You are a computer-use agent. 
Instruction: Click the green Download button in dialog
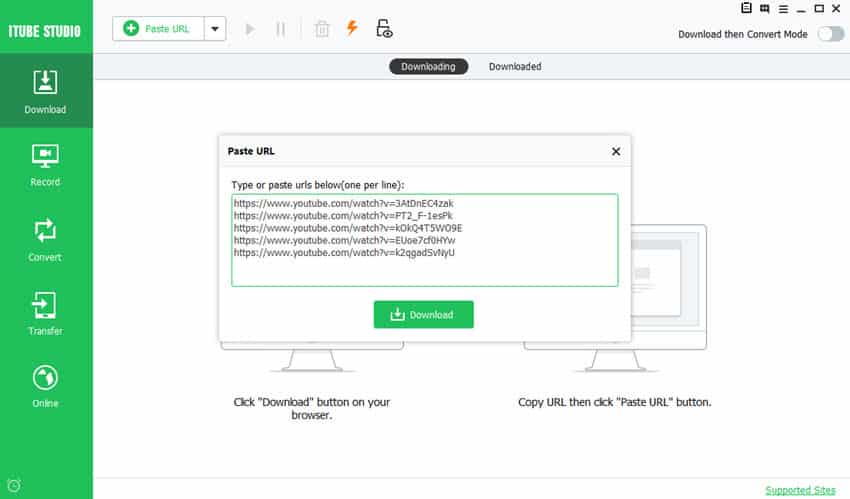tap(423, 314)
